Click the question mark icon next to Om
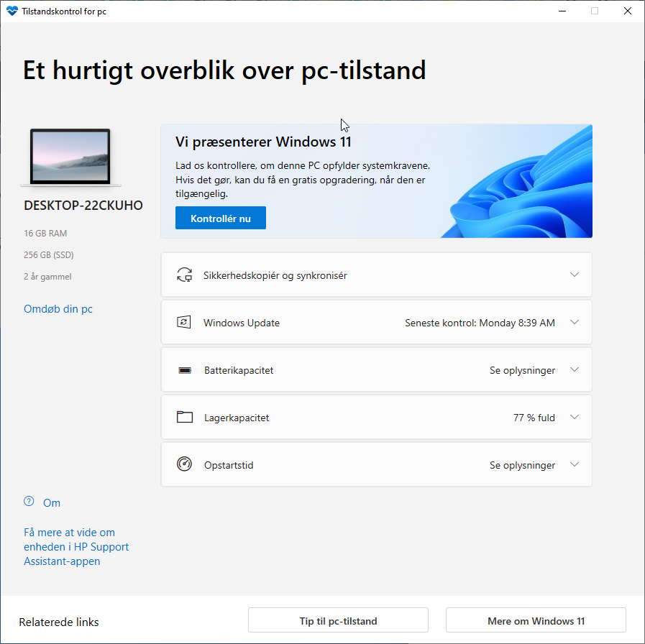The height and width of the screenshot is (644, 645). tap(29, 502)
